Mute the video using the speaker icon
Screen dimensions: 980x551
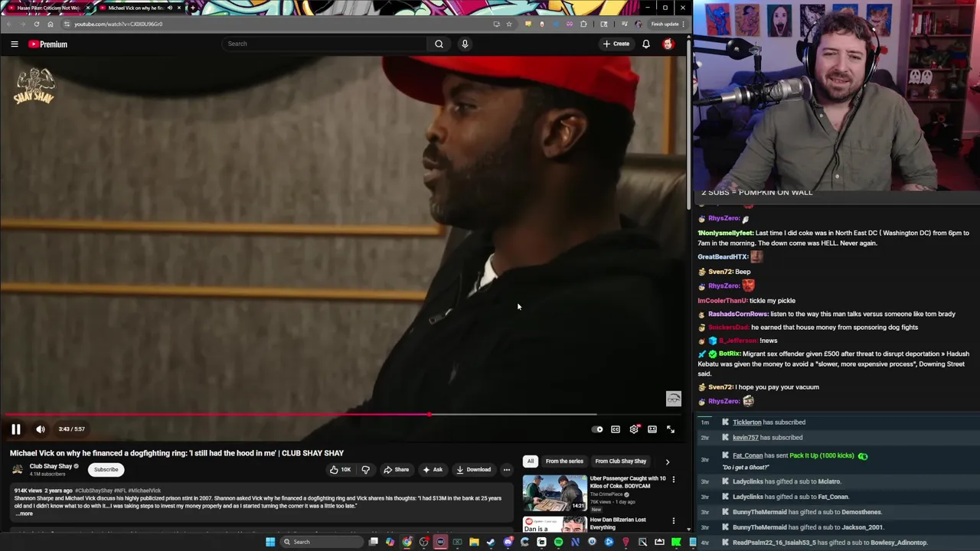pyautogui.click(x=41, y=429)
